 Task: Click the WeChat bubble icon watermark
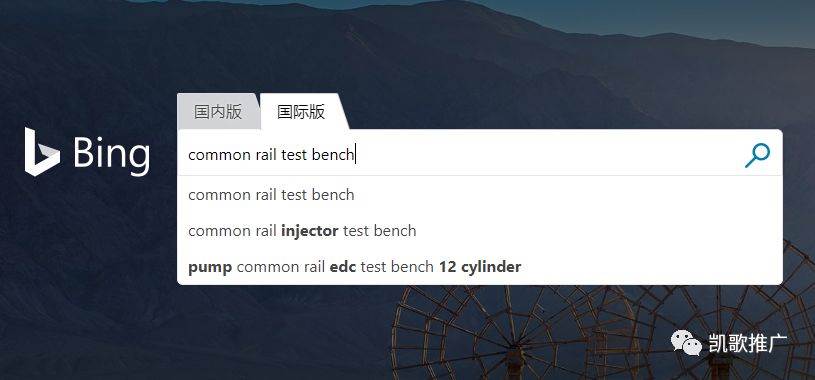686,343
